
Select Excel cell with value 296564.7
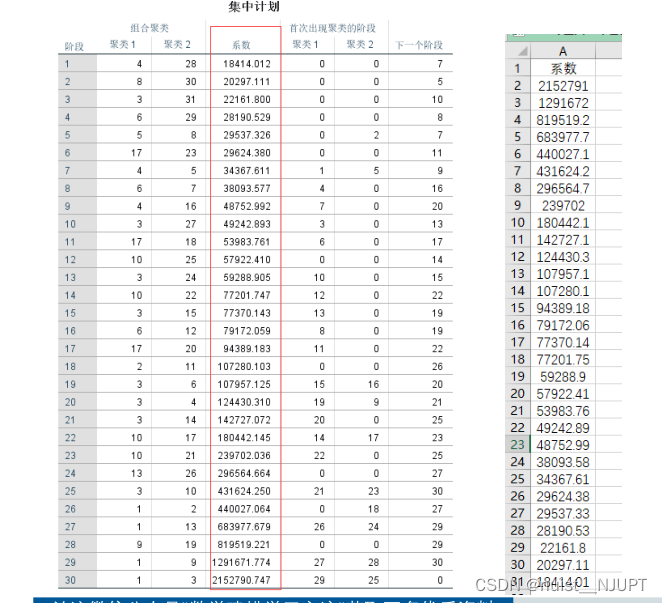click(x=563, y=188)
